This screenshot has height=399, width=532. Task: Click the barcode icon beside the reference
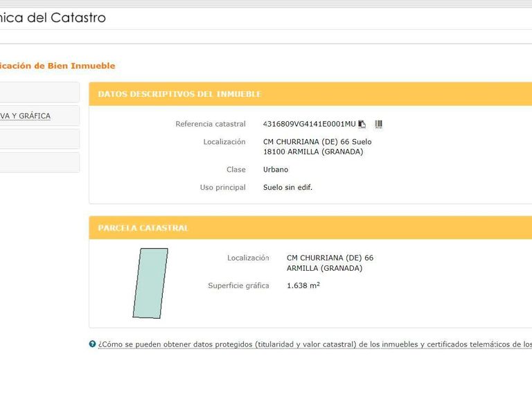pyautogui.click(x=378, y=125)
